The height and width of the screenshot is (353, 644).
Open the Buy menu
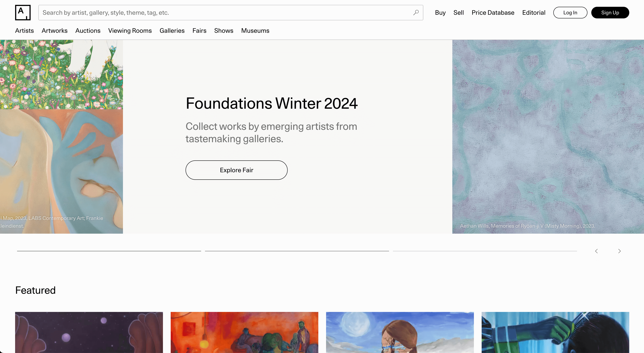pos(440,13)
